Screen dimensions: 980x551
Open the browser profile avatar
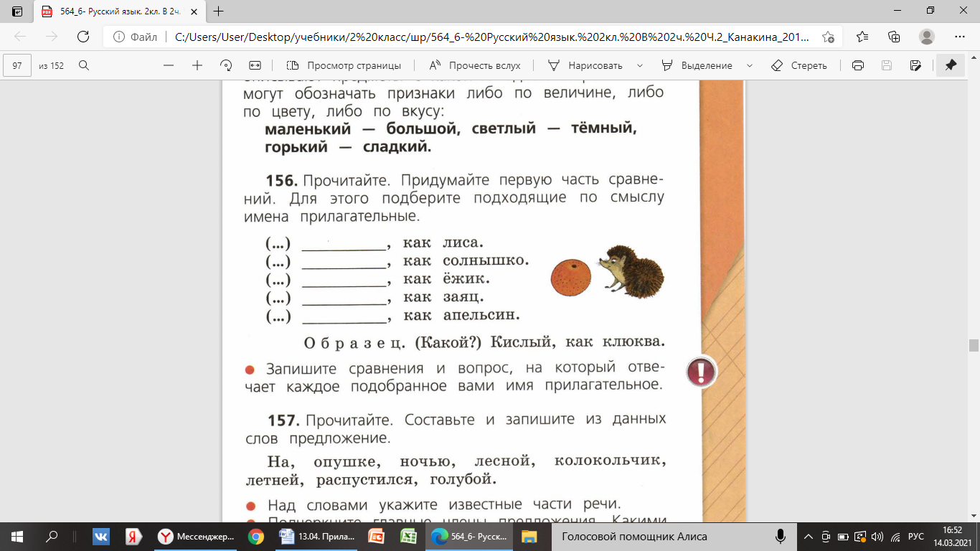927,37
